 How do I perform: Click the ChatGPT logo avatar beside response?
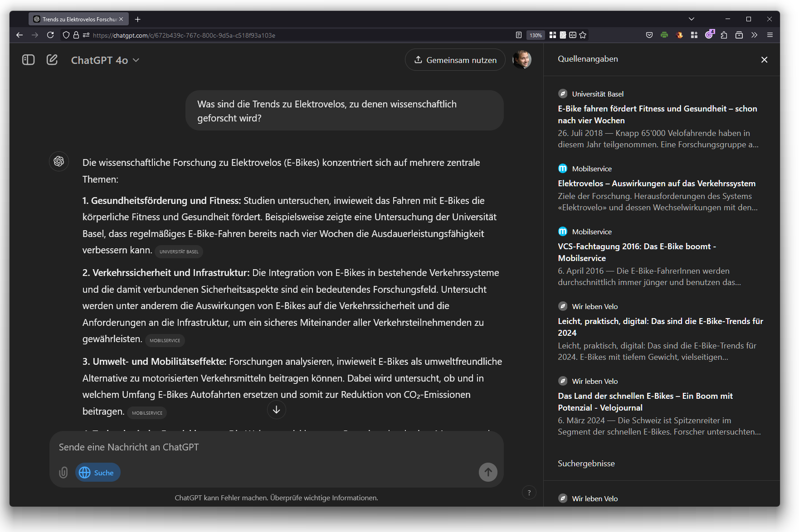coord(59,161)
